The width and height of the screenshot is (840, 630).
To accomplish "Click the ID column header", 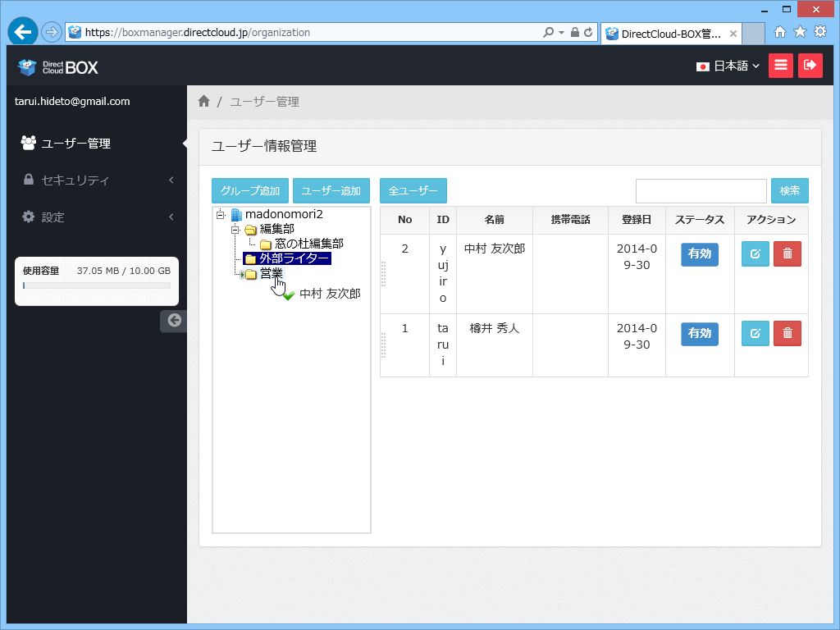I will click(x=442, y=220).
